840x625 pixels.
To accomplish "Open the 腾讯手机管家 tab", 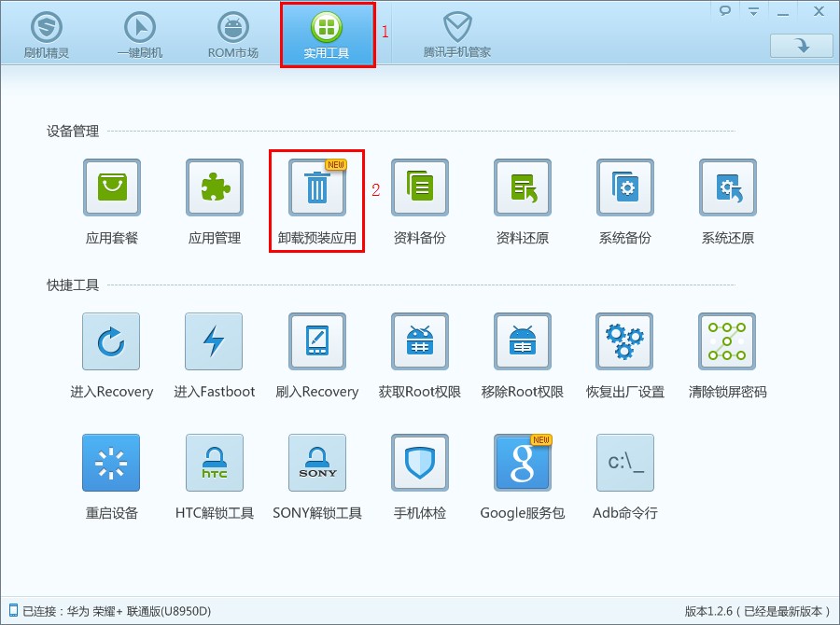I will (x=457, y=35).
